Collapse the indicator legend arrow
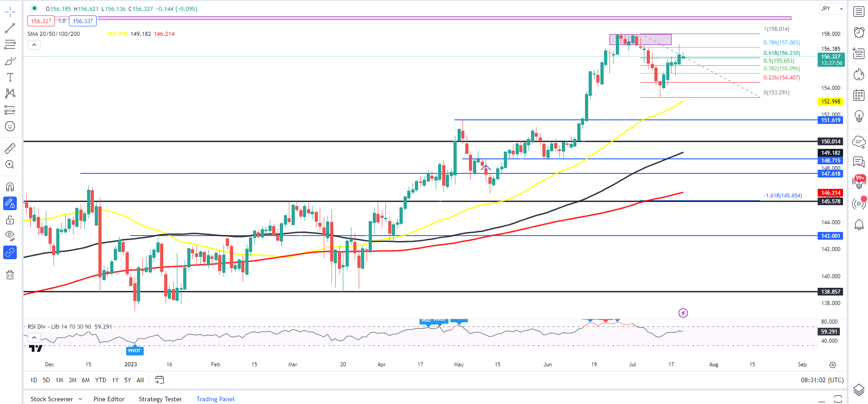This screenshot has height=404, width=868. [x=34, y=44]
